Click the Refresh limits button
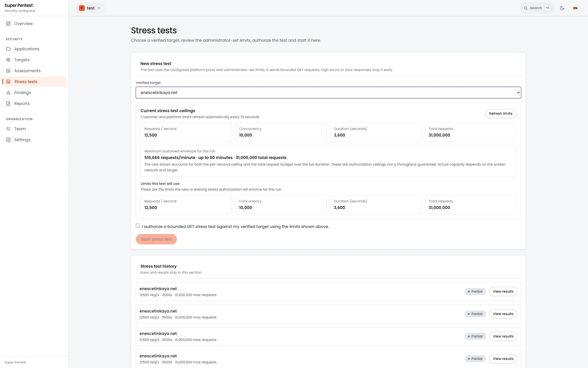The image size is (588, 368). point(501,114)
